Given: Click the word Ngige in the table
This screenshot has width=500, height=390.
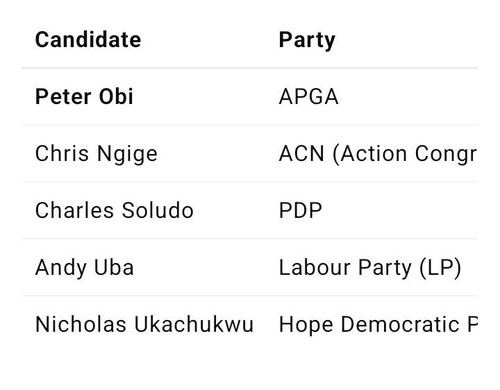Looking at the screenshot, I should (x=127, y=155).
